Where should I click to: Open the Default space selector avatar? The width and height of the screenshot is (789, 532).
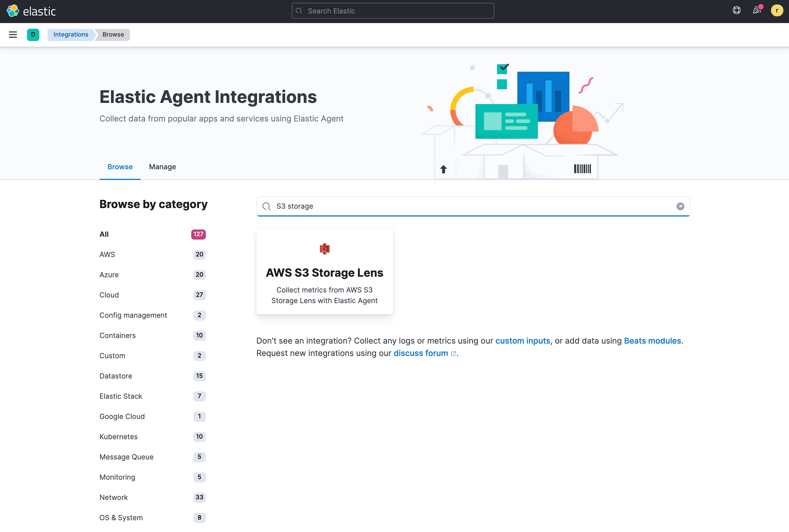pyautogui.click(x=33, y=35)
